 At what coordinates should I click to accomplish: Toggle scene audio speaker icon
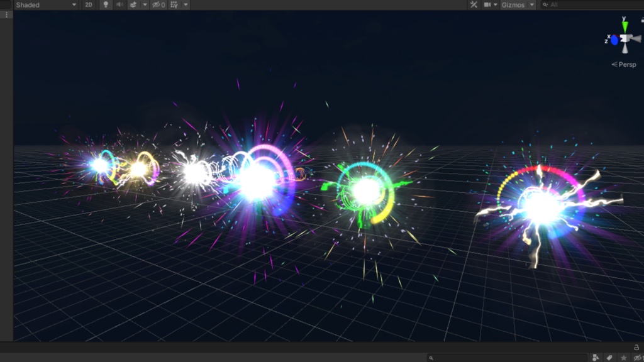point(119,4)
